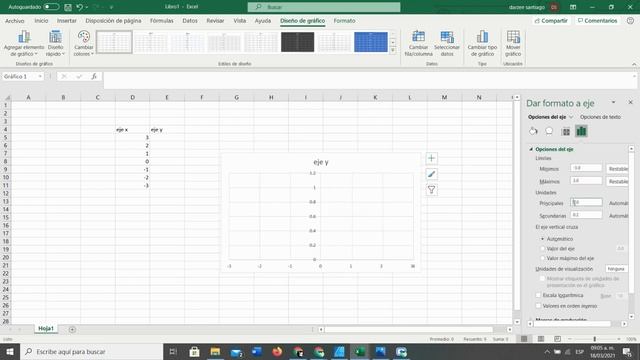640x360 pixels.
Task: Switch to Page Layout view icon
Action: (541, 339)
